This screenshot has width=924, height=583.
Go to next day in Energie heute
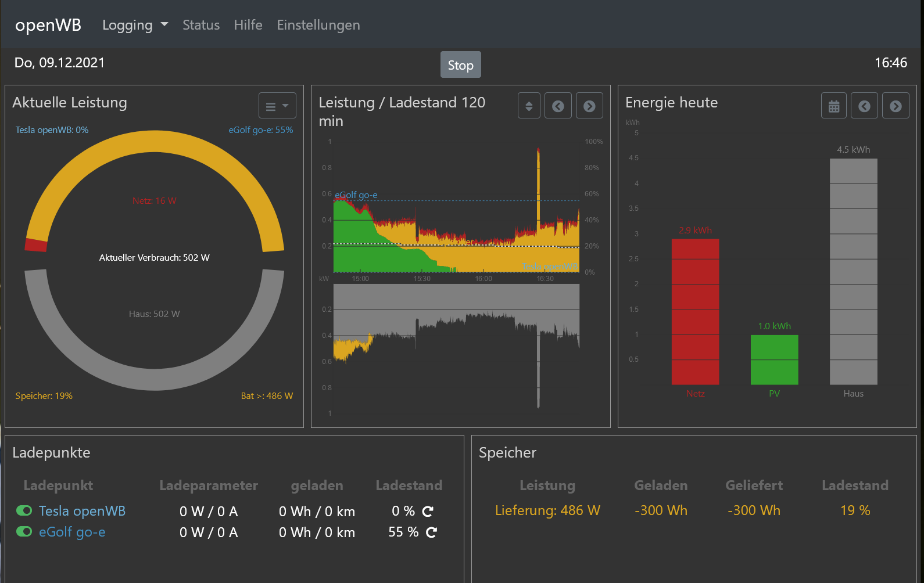tap(896, 106)
